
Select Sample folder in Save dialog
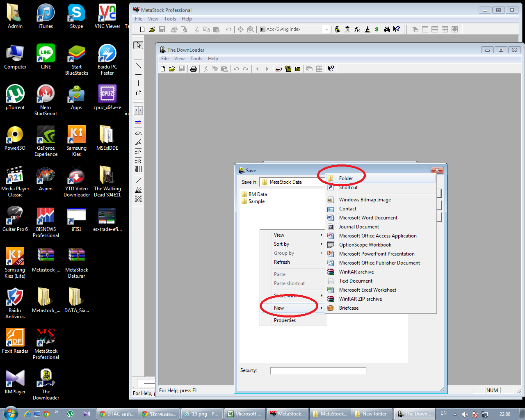tap(253, 201)
